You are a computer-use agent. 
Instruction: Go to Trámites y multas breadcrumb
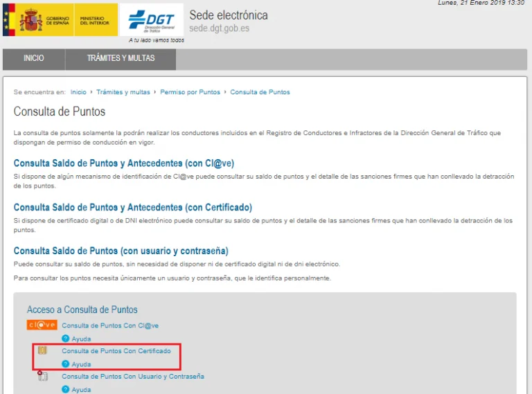point(123,92)
